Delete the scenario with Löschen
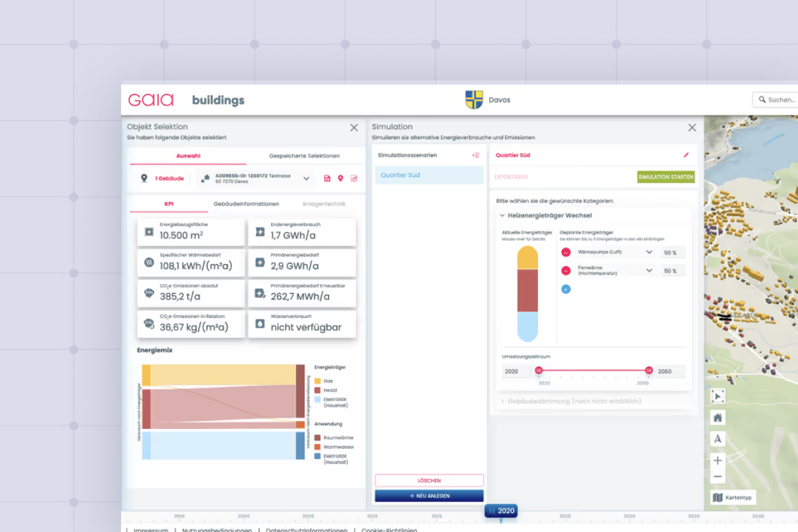The width and height of the screenshot is (798, 532). click(429, 480)
